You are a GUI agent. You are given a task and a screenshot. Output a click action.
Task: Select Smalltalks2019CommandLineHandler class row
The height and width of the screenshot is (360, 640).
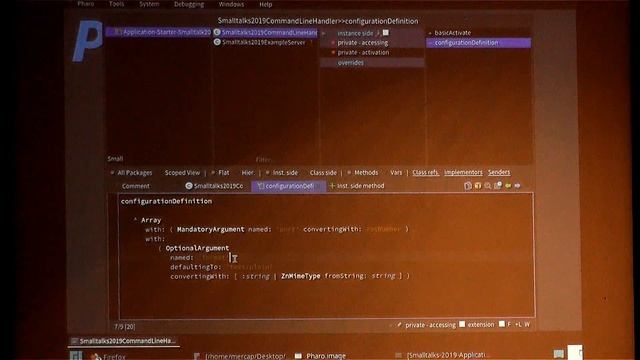tap(265, 32)
